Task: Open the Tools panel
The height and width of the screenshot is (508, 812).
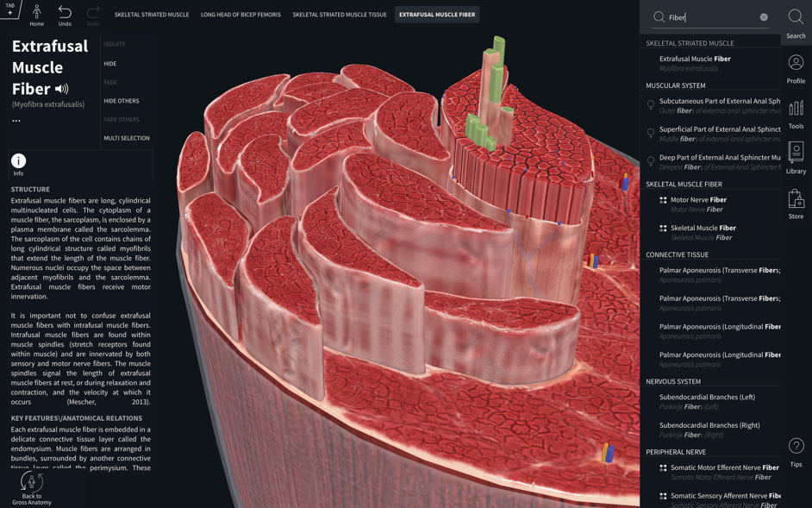Action: tap(796, 114)
